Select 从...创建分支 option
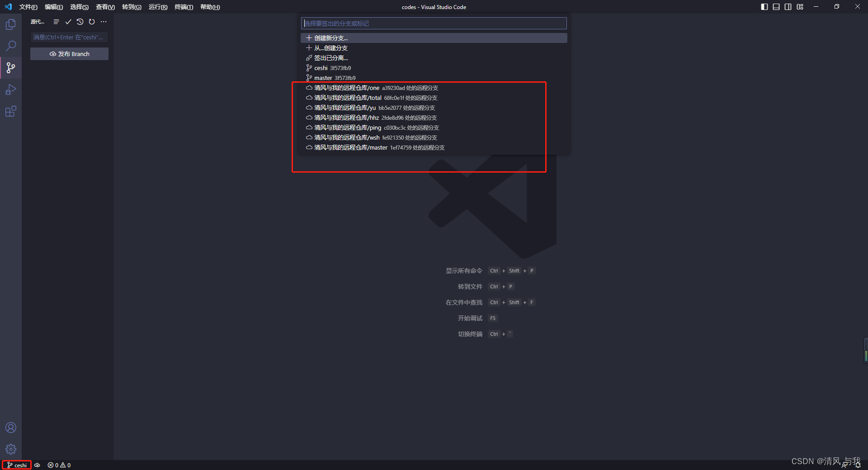Image resolution: width=868 pixels, height=470 pixels. (434, 48)
